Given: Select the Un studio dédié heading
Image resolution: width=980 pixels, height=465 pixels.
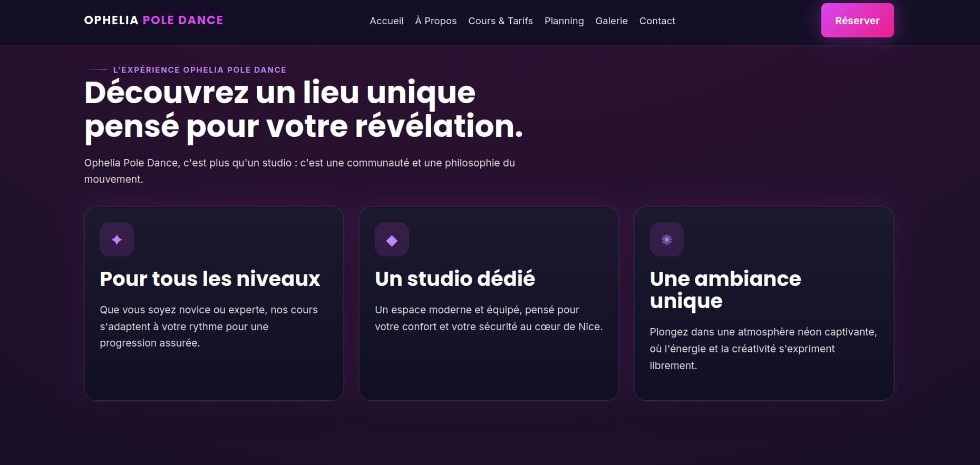Looking at the screenshot, I should [x=455, y=279].
